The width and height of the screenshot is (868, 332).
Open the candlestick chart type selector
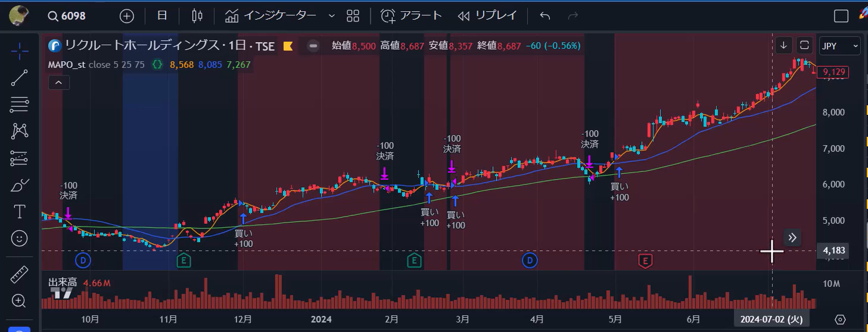pos(198,16)
